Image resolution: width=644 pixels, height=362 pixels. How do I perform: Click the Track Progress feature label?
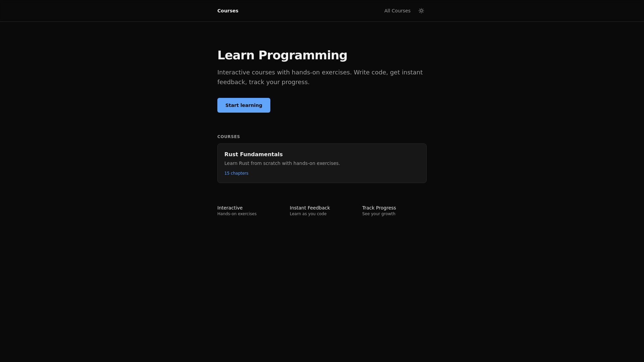pyautogui.click(x=379, y=208)
